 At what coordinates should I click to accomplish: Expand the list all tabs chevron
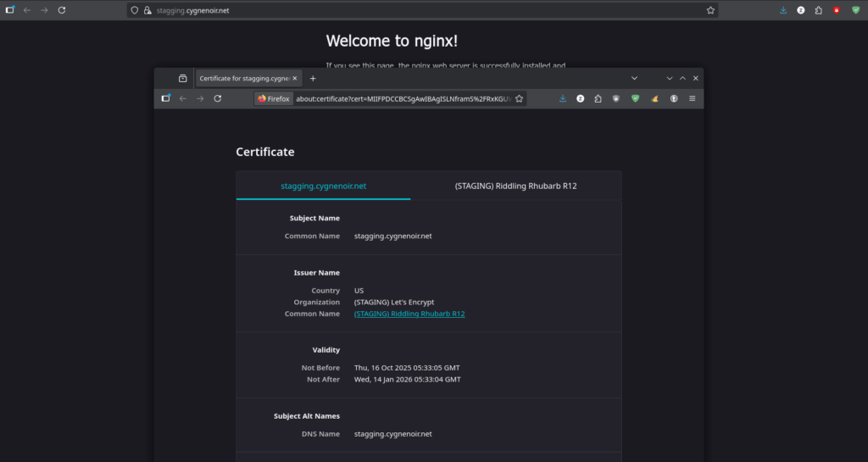pyautogui.click(x=634, y=78)
